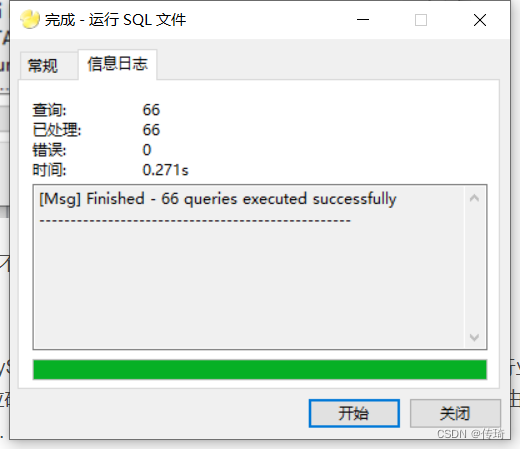Image resolution: width=520 pixels, height=449 pixels.
Task: Minimize the Run SQL File dialog
Action: pos(363,20)
